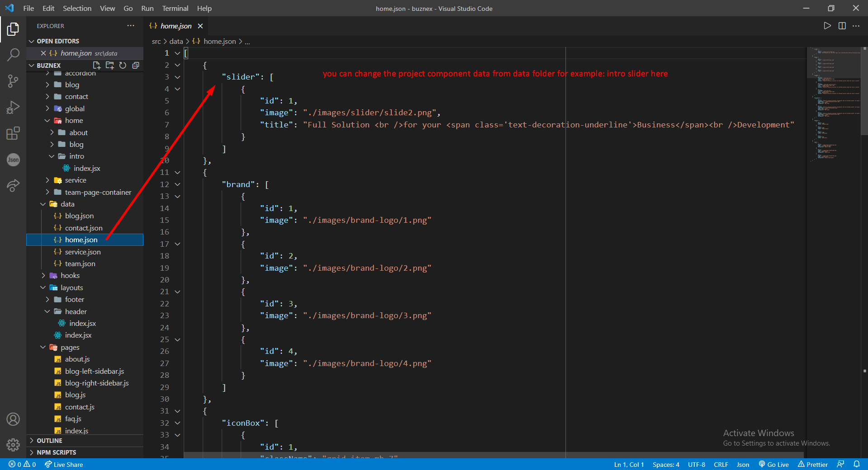Change language mode Json
This screenshot has width=868, height=470.
coord(743,465)
